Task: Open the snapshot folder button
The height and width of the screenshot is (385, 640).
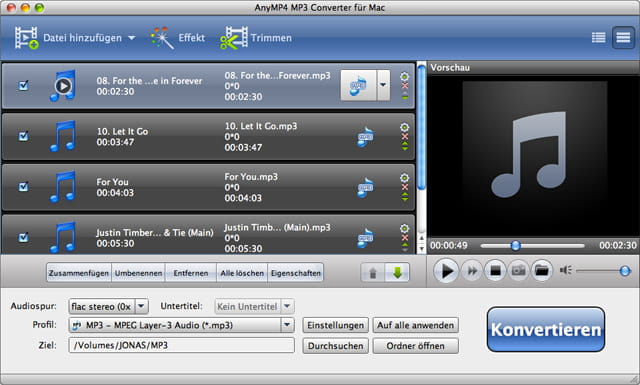Action: pos(542,271)
